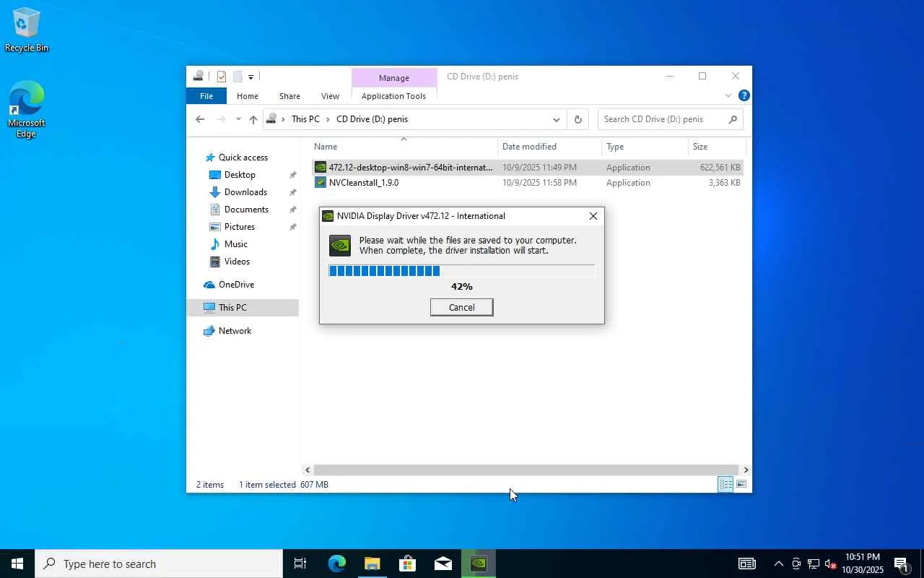Click the NVCleanstall file icon
924x578 pixels.
(321, 183)
